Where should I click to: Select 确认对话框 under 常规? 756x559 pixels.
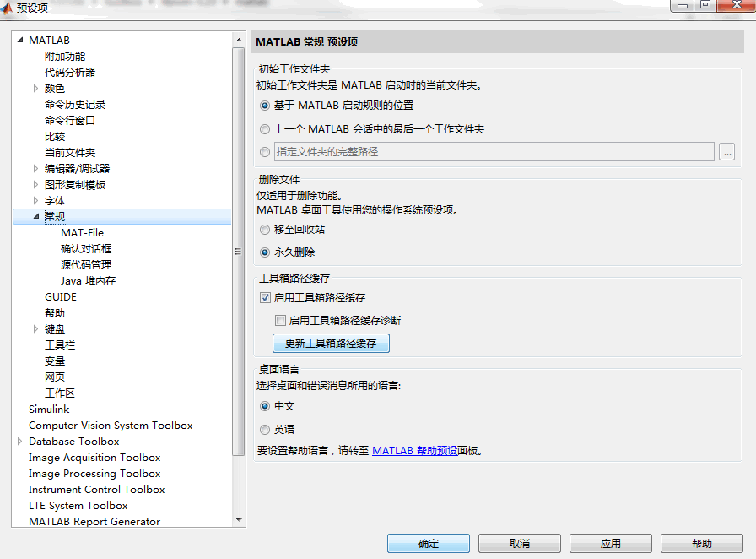(86, 248)
